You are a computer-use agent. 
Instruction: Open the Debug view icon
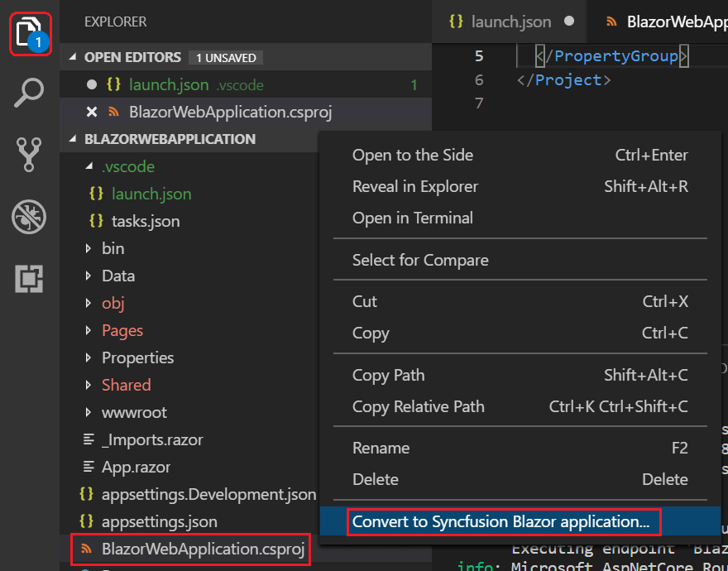[30, 218]
